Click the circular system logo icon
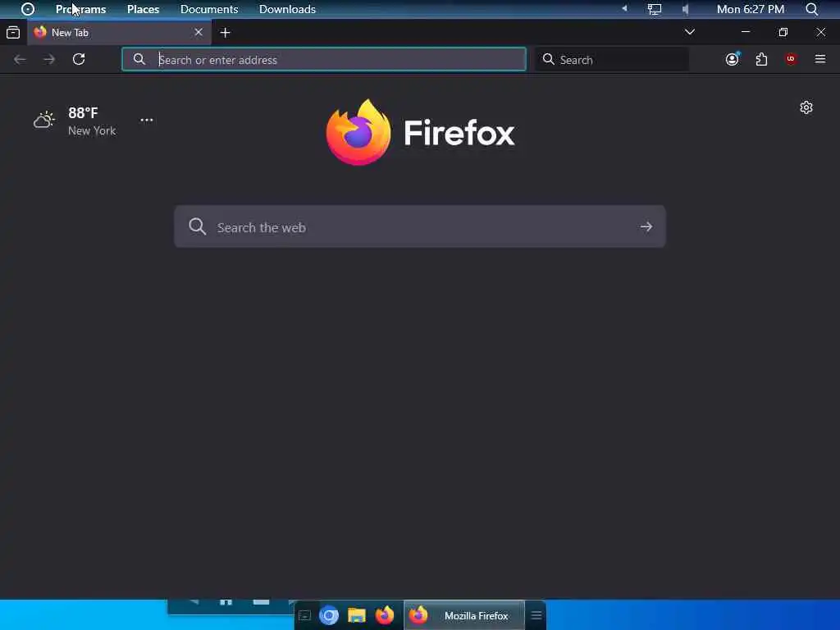 coord(27,9)
